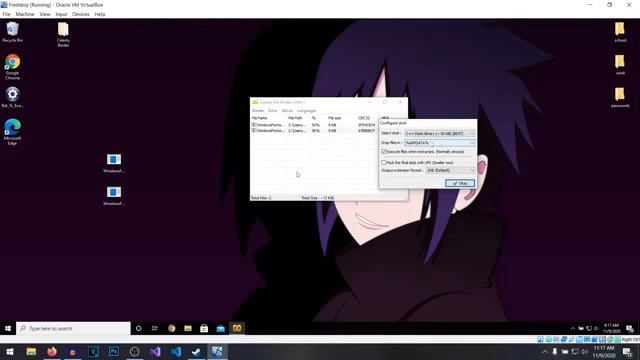Click host taskbar clock
Screen dimensions: 640x360
click(x=604, y=351)
